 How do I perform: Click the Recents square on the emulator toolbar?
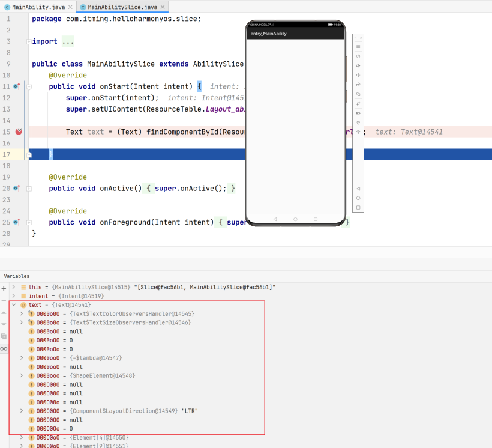pyautogui.click(x=358, y=207)
